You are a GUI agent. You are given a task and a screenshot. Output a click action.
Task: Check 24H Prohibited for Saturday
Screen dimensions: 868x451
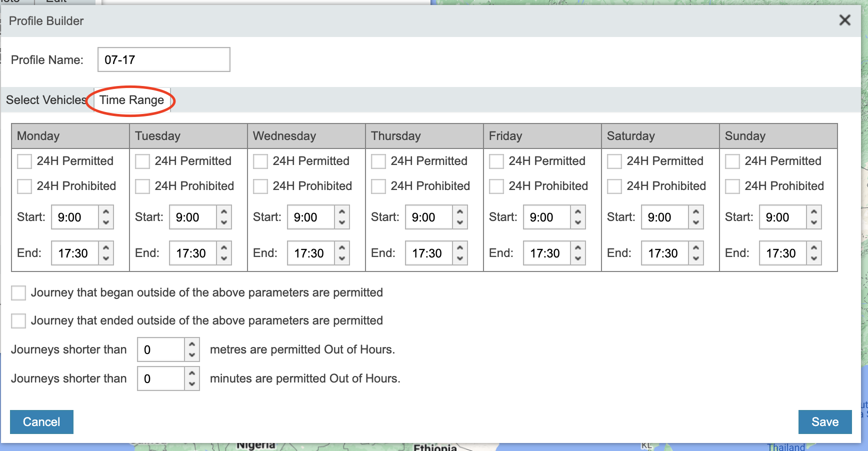(x=614, y=186)
